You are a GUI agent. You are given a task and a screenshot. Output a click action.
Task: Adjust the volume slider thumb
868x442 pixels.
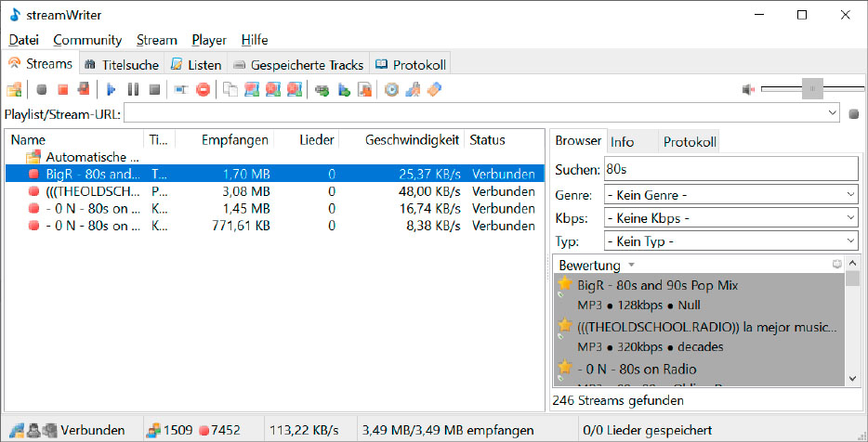click(812, 89)
